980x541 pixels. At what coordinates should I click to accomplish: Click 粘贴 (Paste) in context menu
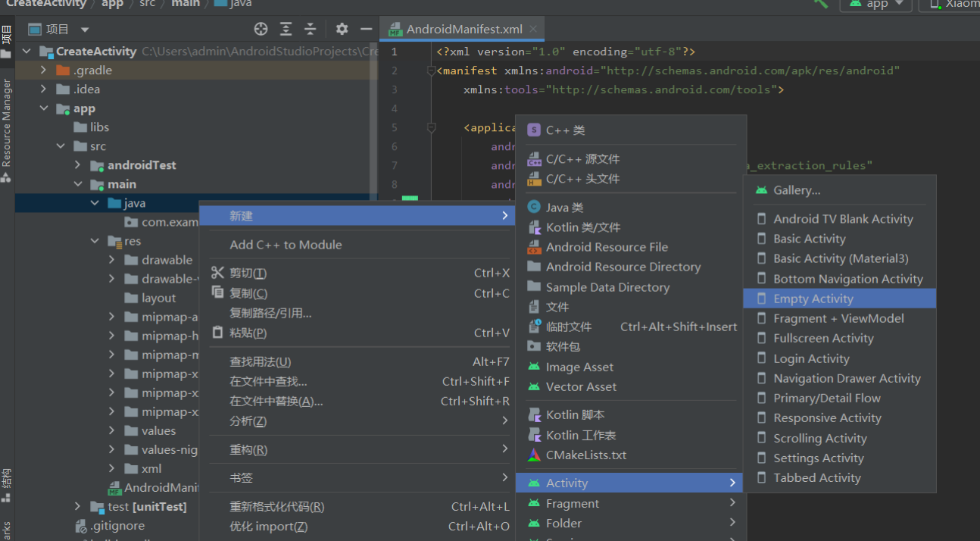[248, 333]
